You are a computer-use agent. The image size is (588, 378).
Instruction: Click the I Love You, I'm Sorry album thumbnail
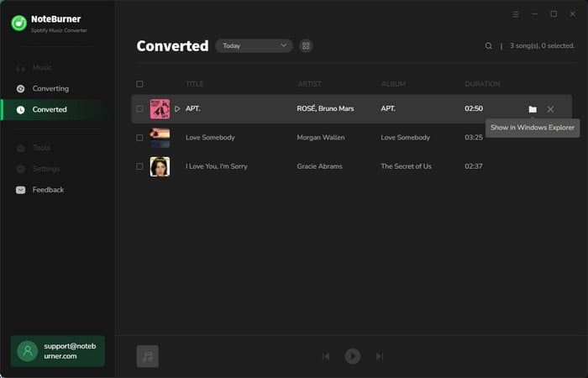click(x=160, y=166)
